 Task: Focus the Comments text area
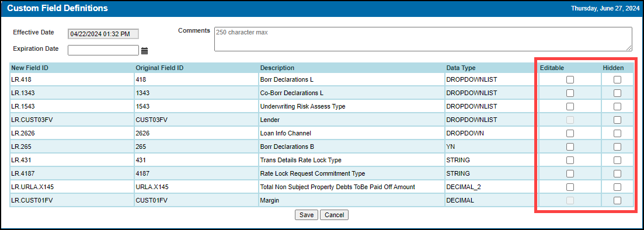pos(423,39)
